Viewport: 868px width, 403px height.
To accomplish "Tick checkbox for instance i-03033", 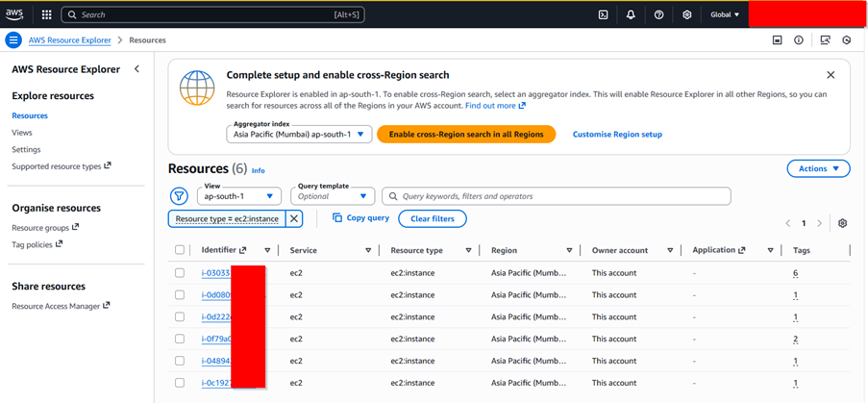I will click(x=180, y=273).
